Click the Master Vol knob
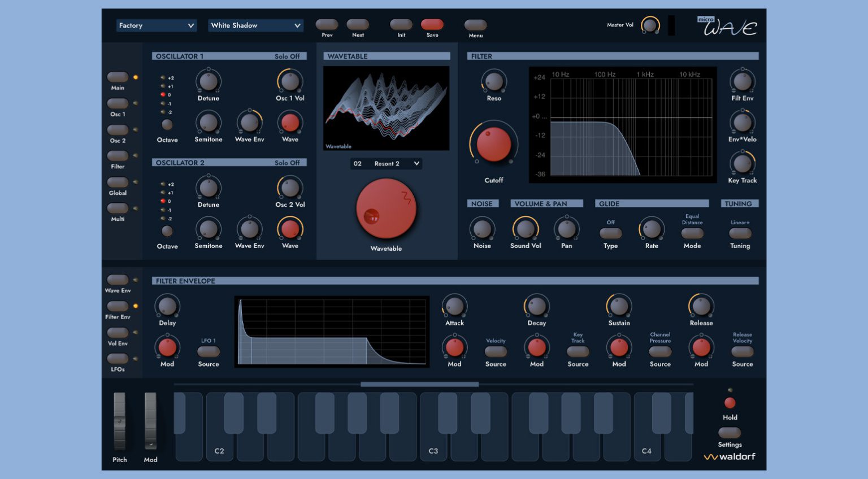Viewport: 868px width, 479px height. tap(650, 25)
